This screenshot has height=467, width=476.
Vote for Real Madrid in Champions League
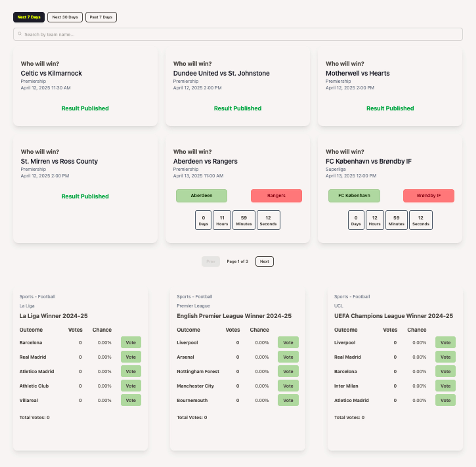(445, 357)
